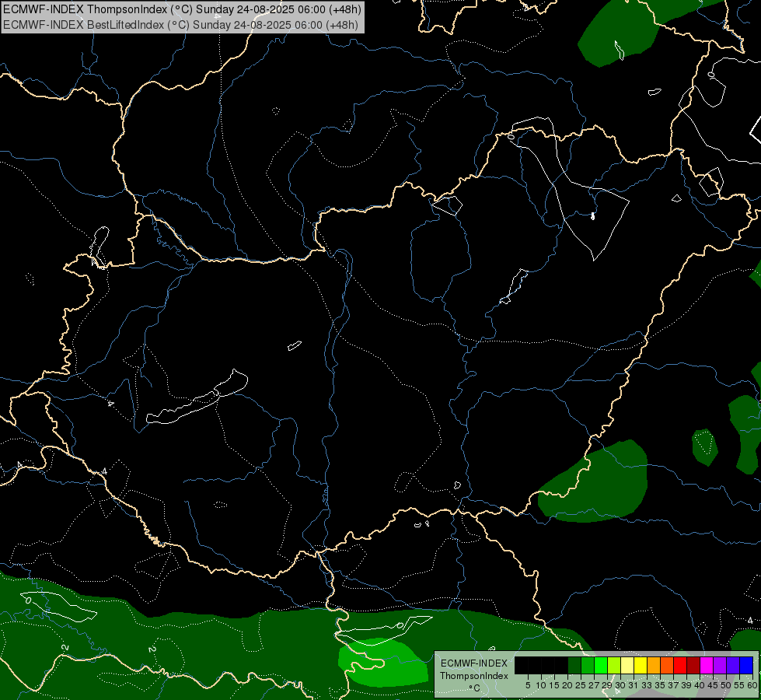761x700 pixels.
Task: Click the legend tick label '37'
Action: 673,685
